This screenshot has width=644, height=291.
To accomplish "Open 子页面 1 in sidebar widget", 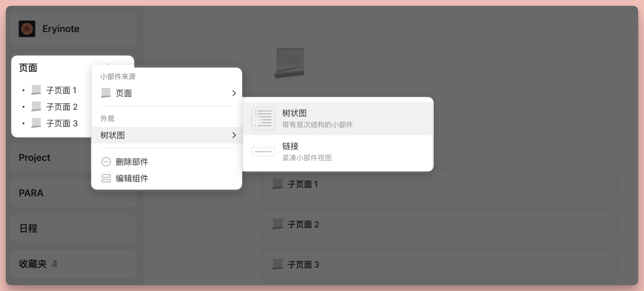I will [x=61, y=90].
